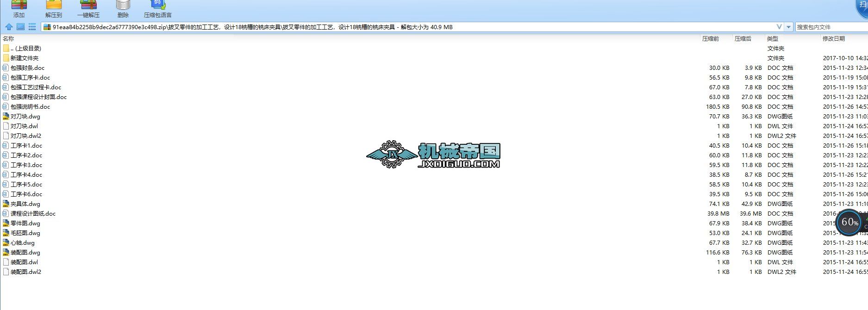Click the DWL2 文件 type of 对刀块.dwl2
The height and width of the screenshot is (310, 868).
[782, 136]
